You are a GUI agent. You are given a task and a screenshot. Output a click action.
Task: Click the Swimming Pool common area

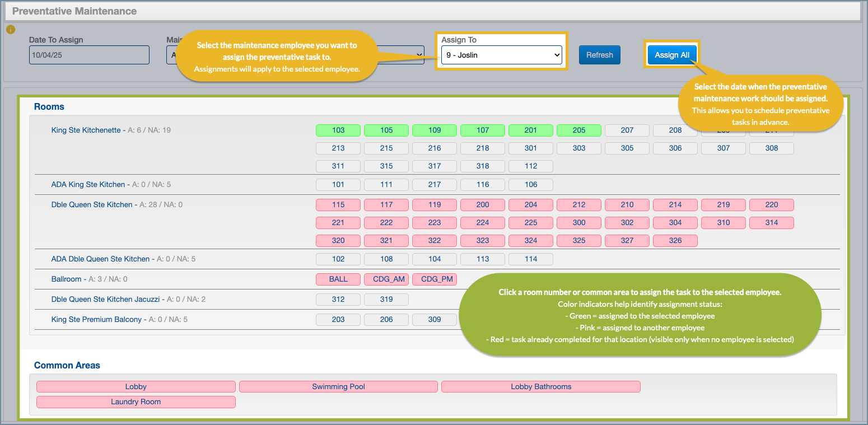pyautogui.click(x=338, y=387)
